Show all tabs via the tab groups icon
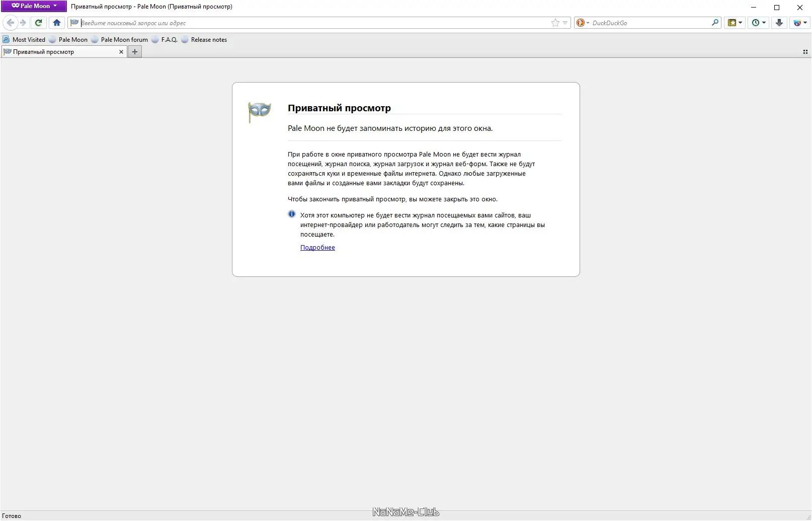Screen dimensions: 812x521 [805, 52]
